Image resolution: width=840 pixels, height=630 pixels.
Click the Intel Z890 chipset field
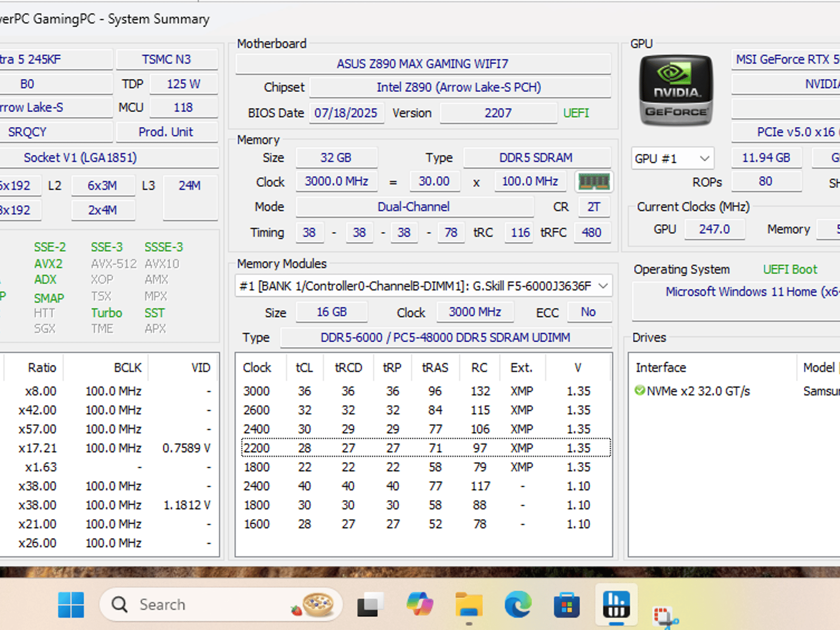click(x=459, y=87)
